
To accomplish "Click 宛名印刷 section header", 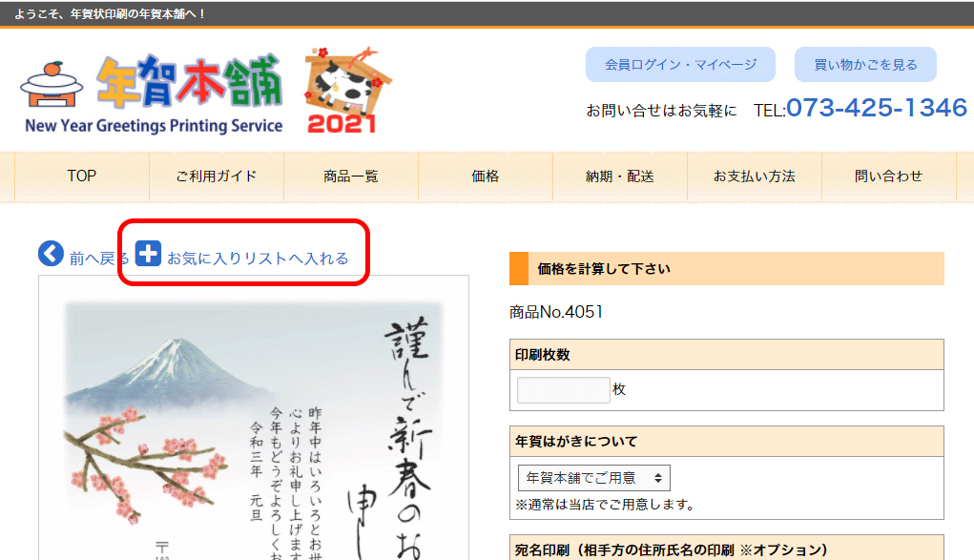I will [x=726, y=550].
